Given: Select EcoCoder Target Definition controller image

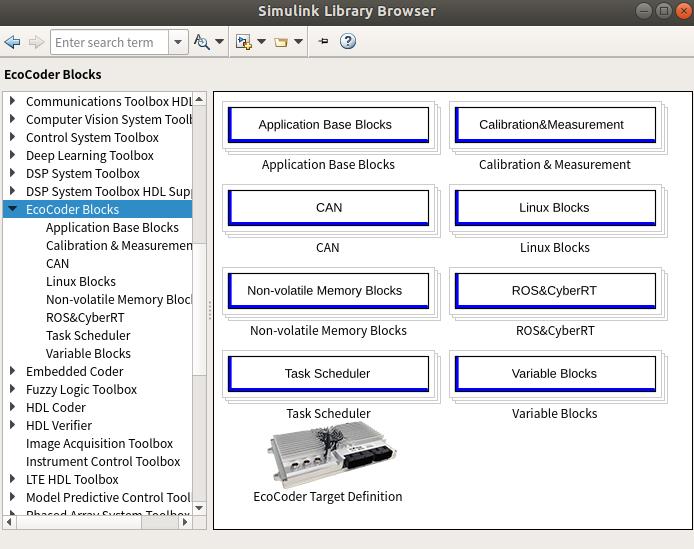Looking at the screenshot, I should [331, 455].
